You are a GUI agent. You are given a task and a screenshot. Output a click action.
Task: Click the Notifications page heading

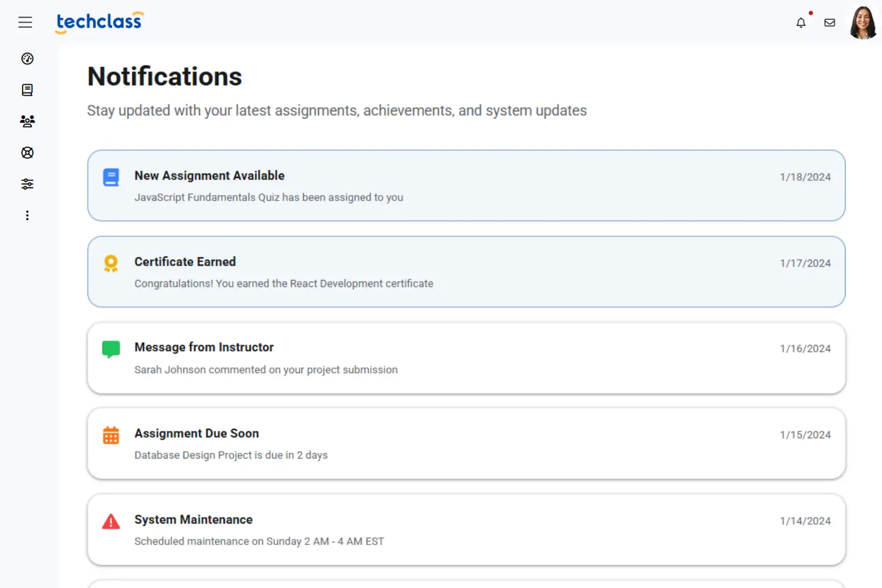pos(165,77)
